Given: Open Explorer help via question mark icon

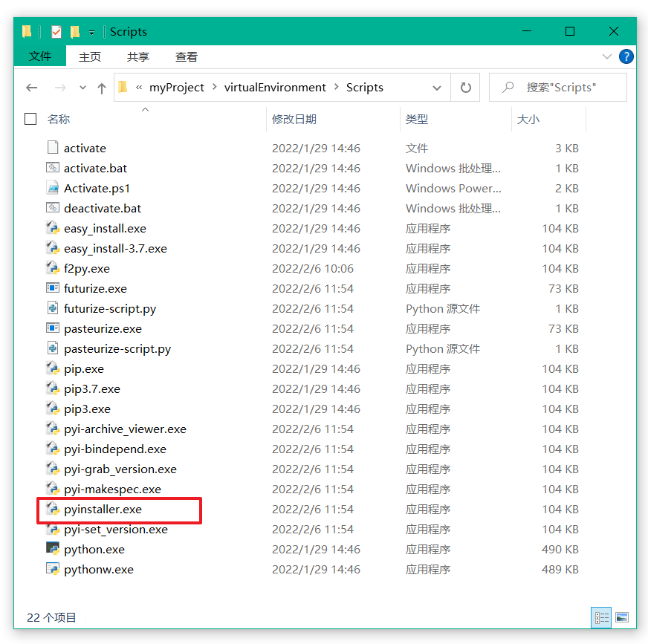Looking at the screenshot, I should click(x=626, y=56).
